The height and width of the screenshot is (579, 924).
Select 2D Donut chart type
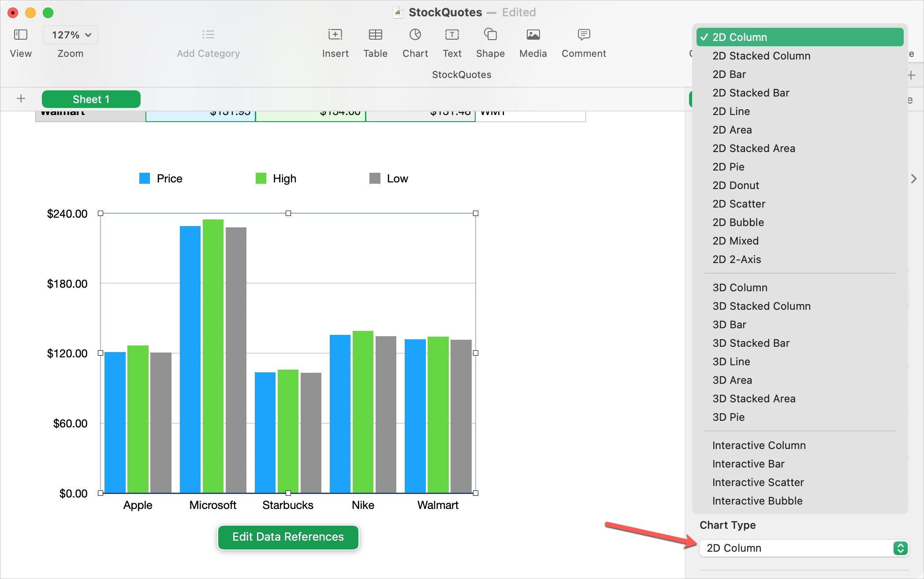(x=800, y=185)
